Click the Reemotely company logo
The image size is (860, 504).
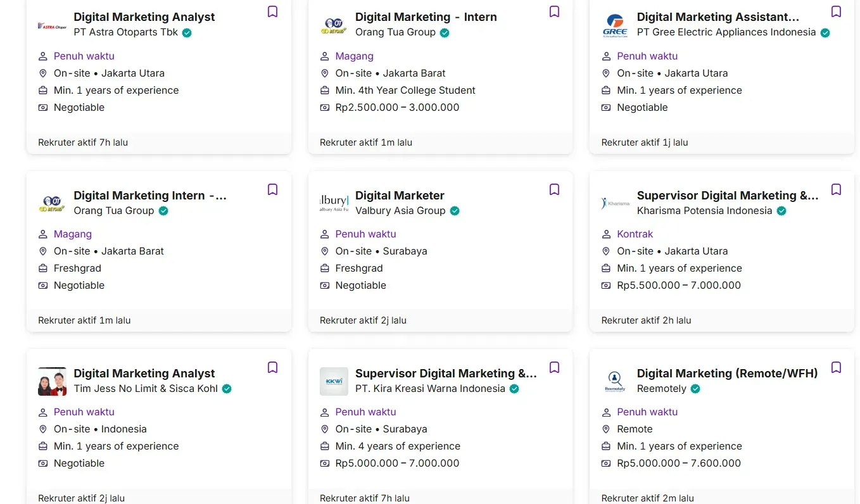(x=615, y=381)
